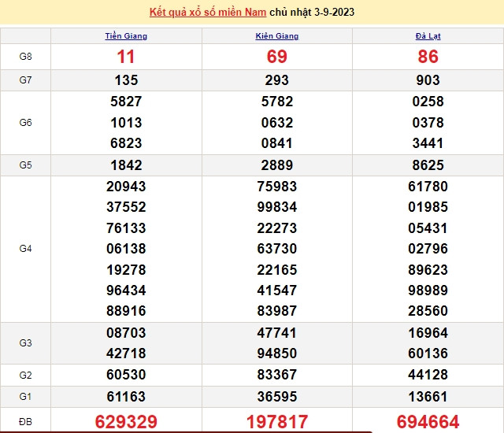
Task: Click the Tiền Giang province link
Action: coord(126,36)
